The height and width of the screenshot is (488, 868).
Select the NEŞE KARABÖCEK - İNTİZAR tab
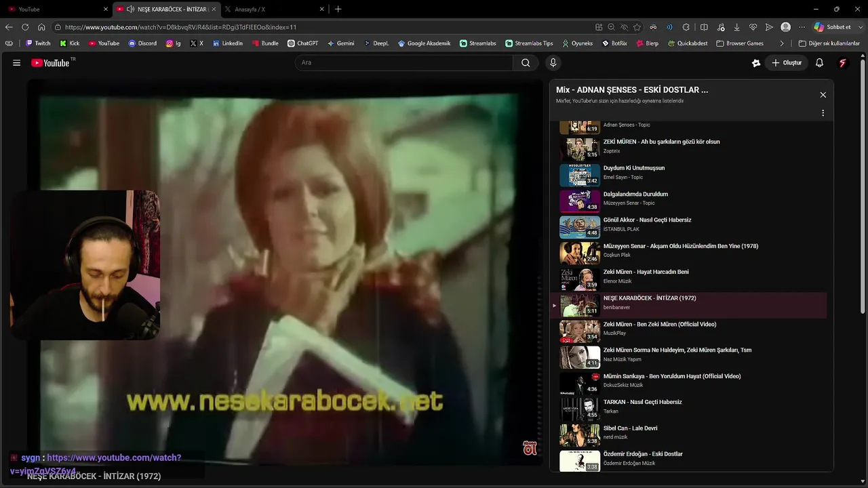pos(166,9)
